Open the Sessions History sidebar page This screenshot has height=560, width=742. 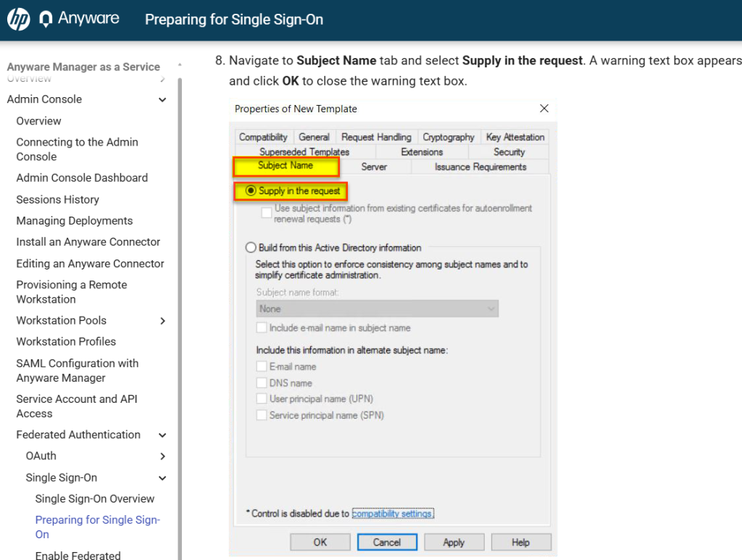tap(57, 199)
